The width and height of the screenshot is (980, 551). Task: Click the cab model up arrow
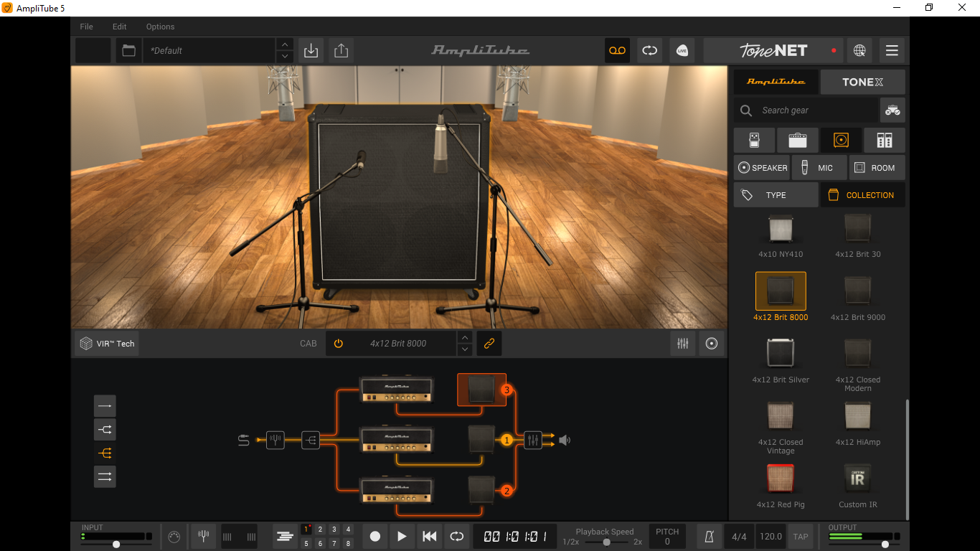pyautogui.click(x=465, y=337)
